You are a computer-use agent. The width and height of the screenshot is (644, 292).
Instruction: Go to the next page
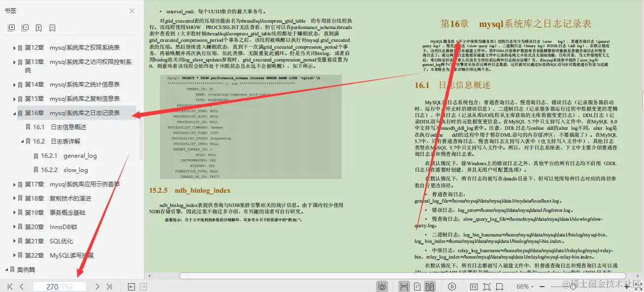click(97, 286)
